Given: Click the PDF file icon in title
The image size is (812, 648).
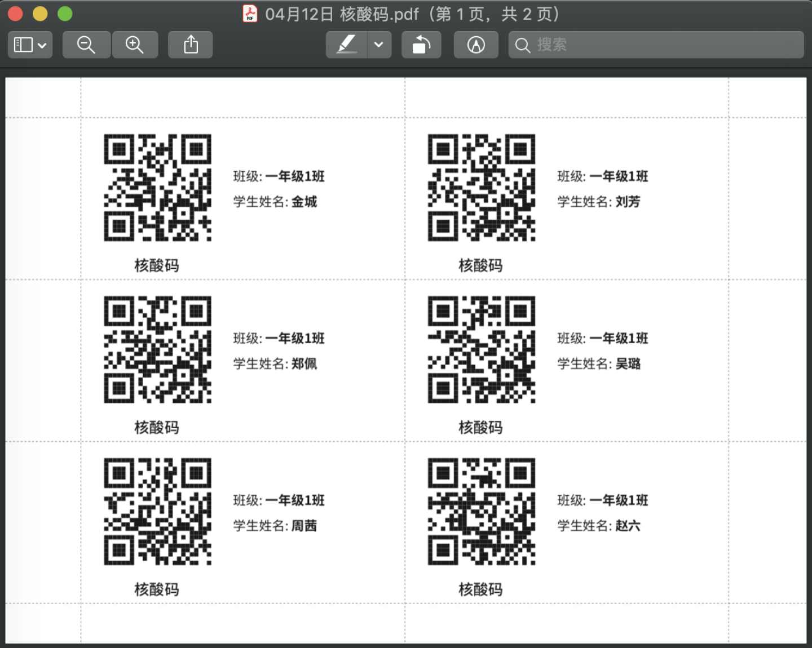Looking at the screenshot, I should [x=250, y=14].
